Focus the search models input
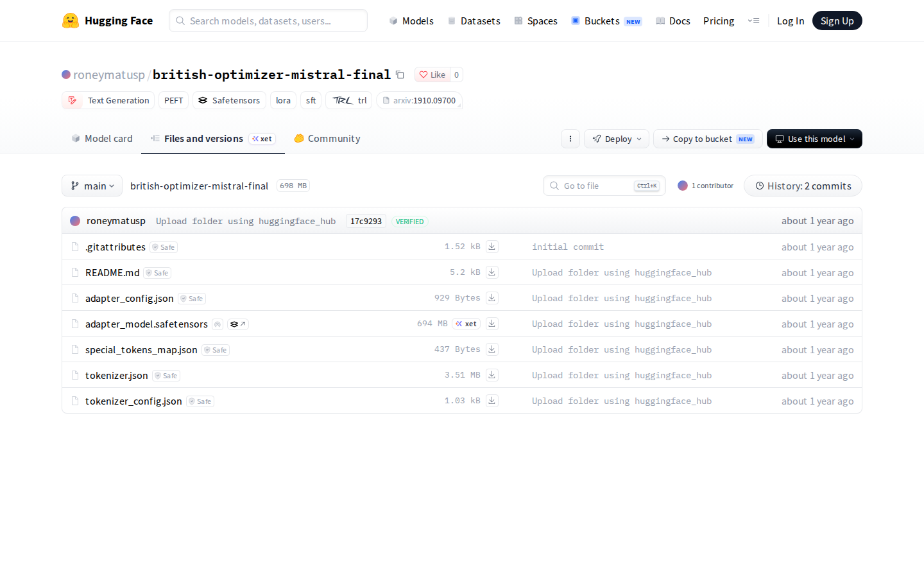The image size is (924, 578). coord(268,21)
